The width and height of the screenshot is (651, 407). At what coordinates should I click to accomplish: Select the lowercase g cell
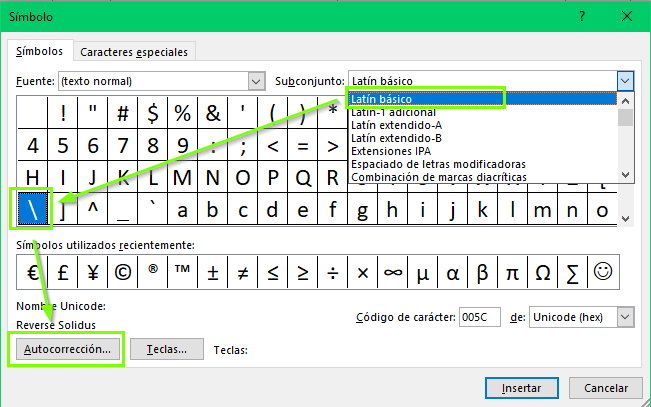tap(362, 208)
